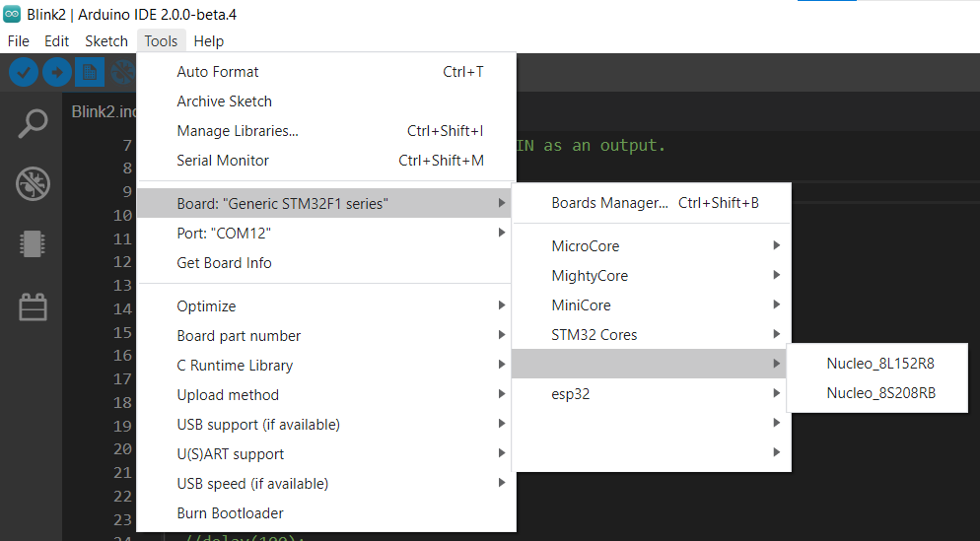Viewport: 980px width, 541px height.
Task: Expand the esp32 boards submenu
Action: [652, 393]
